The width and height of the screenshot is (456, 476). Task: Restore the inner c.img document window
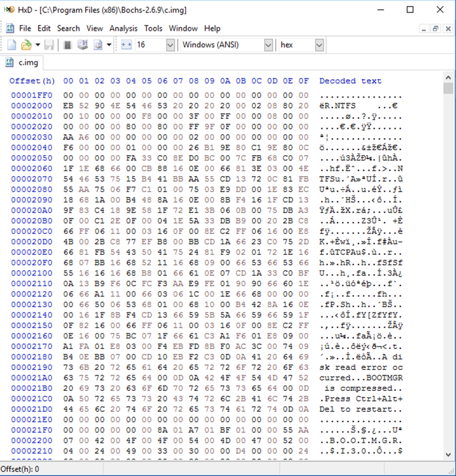coord(435,29)
